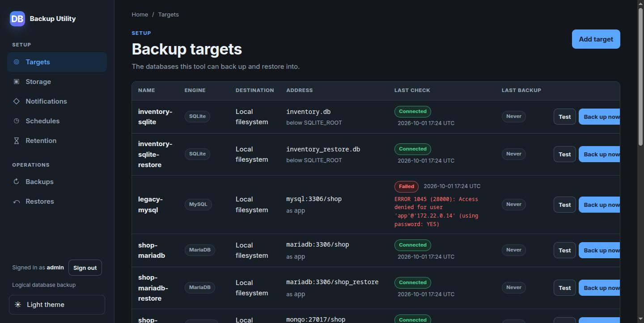644x323 pixels.
Task: Open the Schedules page
Action: click(x=57, y=121)
